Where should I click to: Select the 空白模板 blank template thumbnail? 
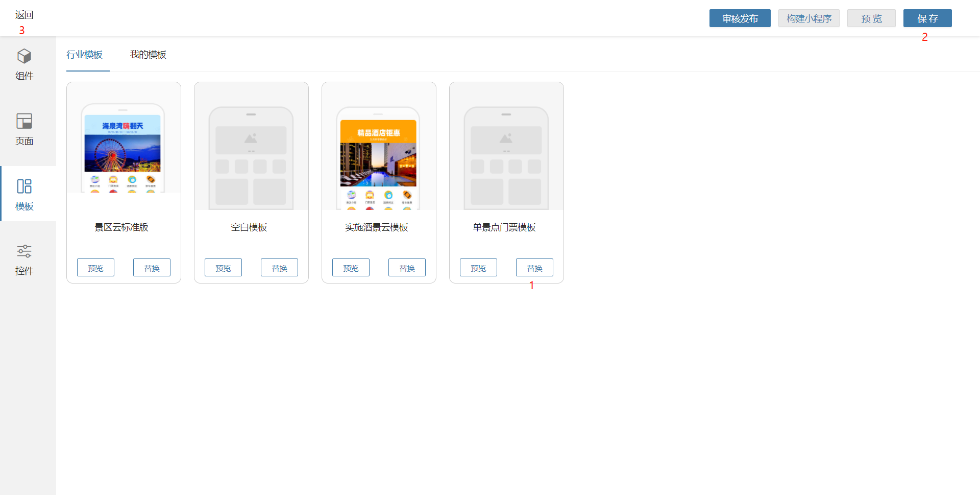251,157
